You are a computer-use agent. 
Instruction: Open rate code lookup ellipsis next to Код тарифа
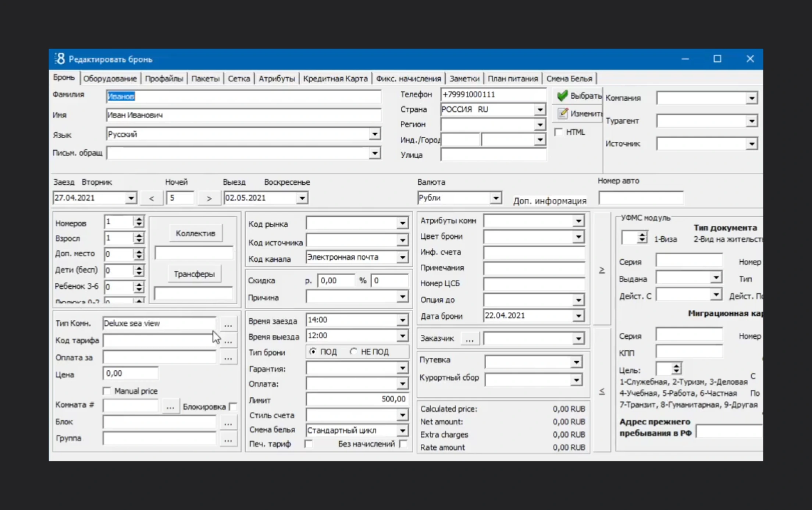pos(228,341)
